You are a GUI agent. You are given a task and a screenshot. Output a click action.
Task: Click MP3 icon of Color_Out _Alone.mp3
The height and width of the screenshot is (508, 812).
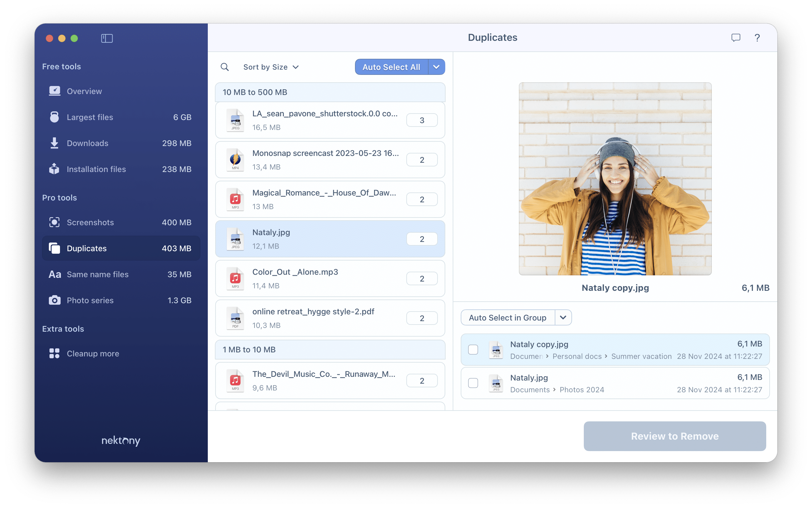[x=235, y=279]
